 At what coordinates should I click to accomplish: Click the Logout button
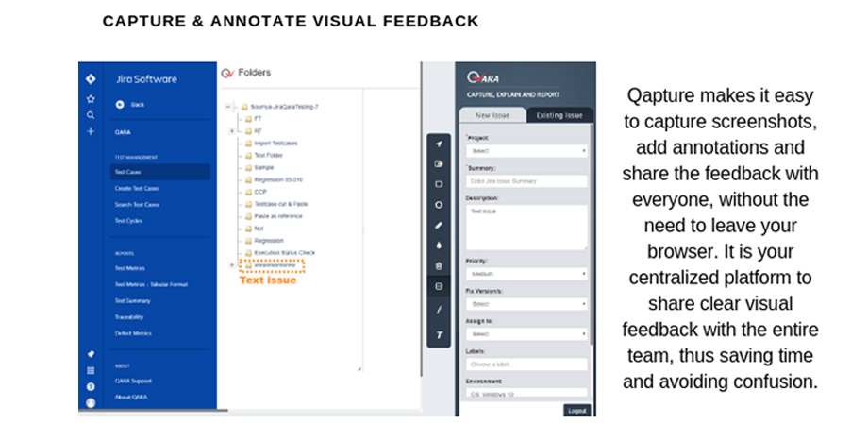tap(576, 411)
